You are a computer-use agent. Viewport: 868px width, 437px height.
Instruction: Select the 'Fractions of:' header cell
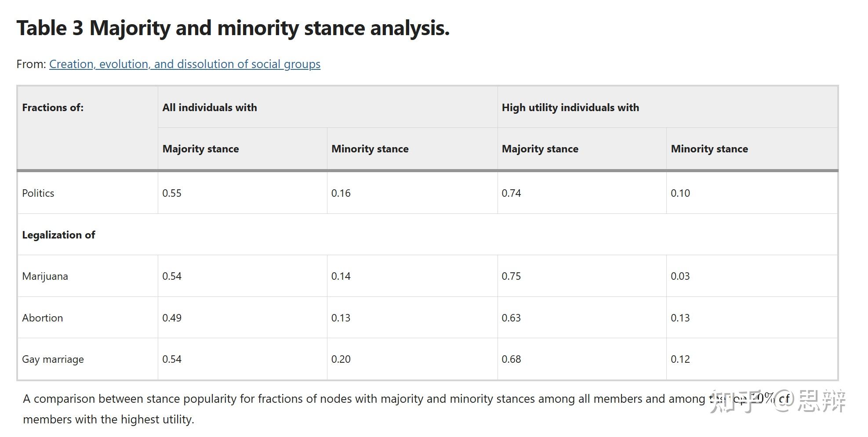[53, 108]
